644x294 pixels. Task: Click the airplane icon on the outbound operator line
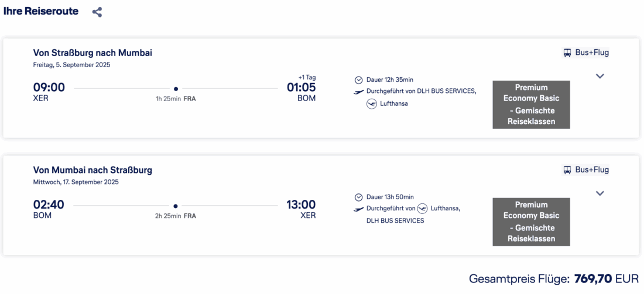click(x=359, y=92)
